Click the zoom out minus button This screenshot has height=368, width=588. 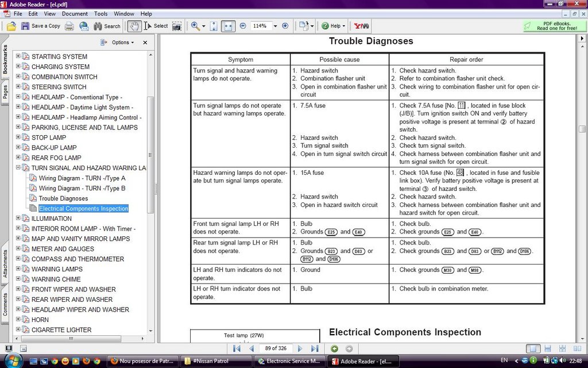tap(243, 26)
